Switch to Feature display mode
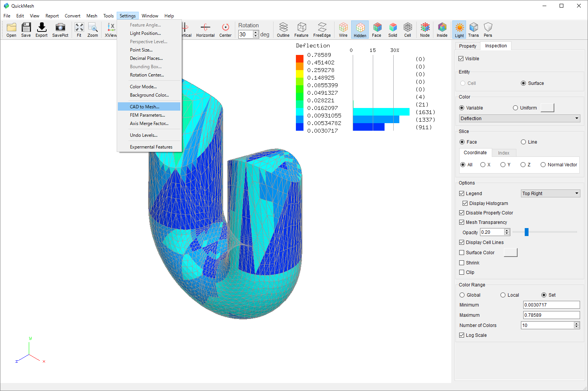Screen dimensions: 588x391 point(301,30)
